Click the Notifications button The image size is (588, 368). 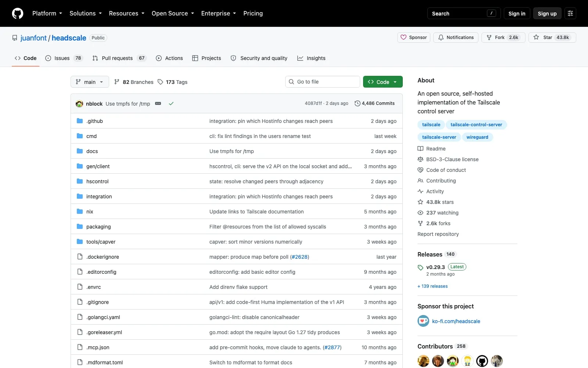pyautogui.click(x=456, y=38)
